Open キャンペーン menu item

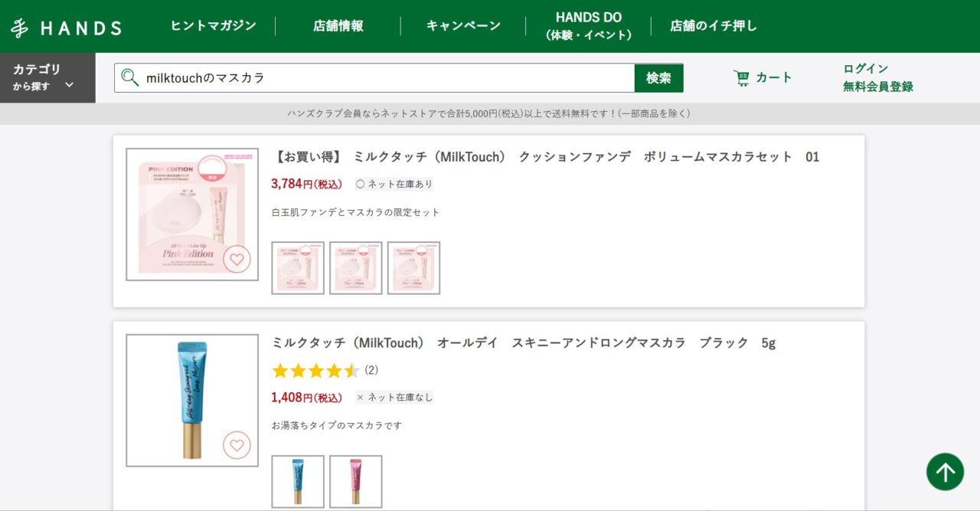463,26
